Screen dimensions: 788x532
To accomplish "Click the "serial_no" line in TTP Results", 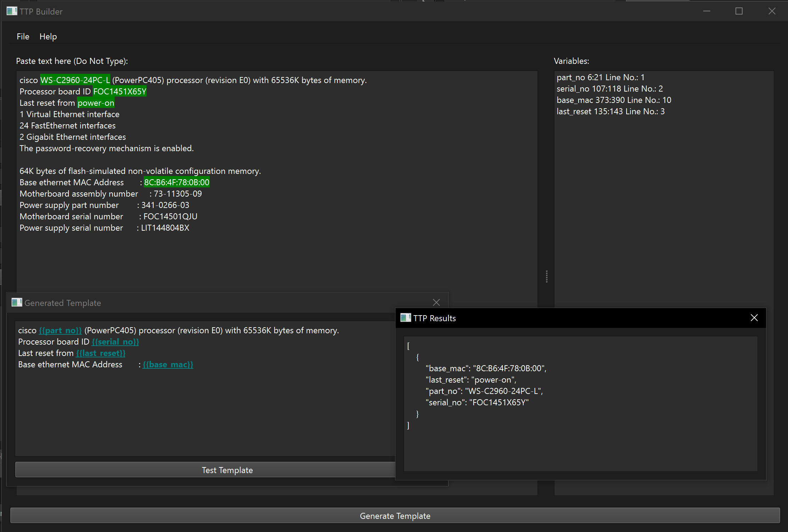I will click(x=477, y=402).
